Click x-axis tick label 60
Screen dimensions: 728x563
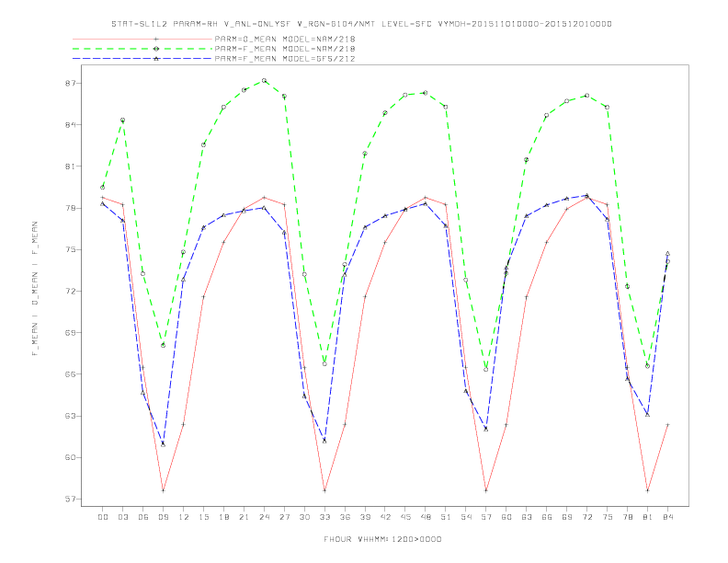click(506, 517)
